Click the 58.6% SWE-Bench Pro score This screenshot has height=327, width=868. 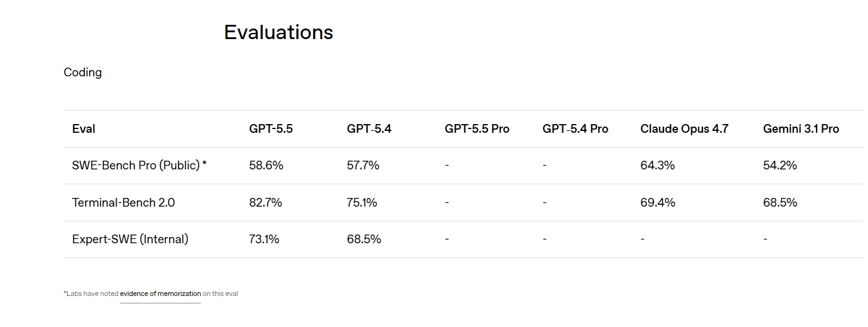click(266, 166)
